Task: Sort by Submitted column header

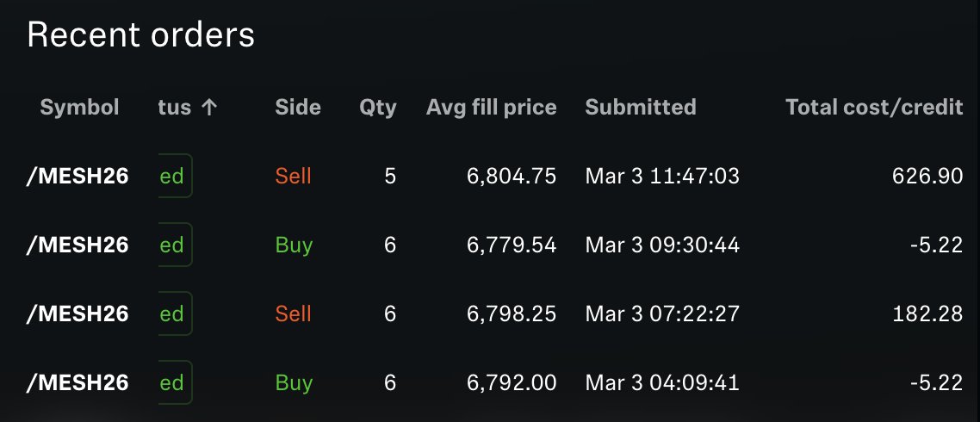Action: pyautogui.click(x=641, y=108)
